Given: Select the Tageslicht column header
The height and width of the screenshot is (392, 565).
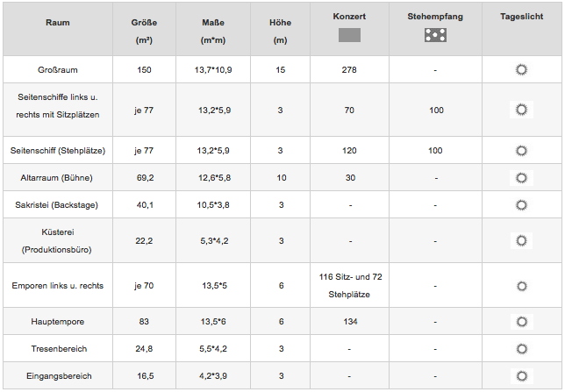Looking at the screenshot, I should tap(521, 17).
